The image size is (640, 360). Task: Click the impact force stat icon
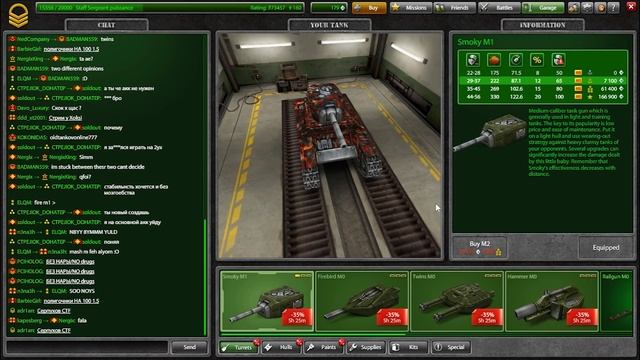(494, 60)
